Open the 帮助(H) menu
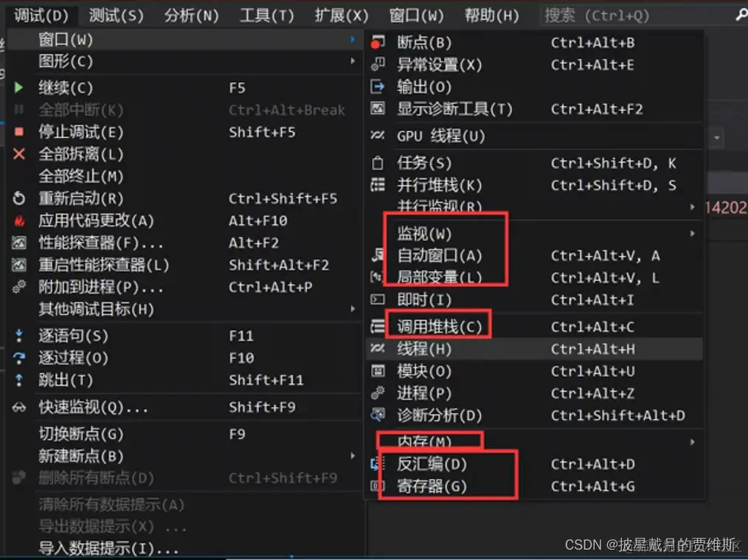748x560 pixels. point(491,15)
